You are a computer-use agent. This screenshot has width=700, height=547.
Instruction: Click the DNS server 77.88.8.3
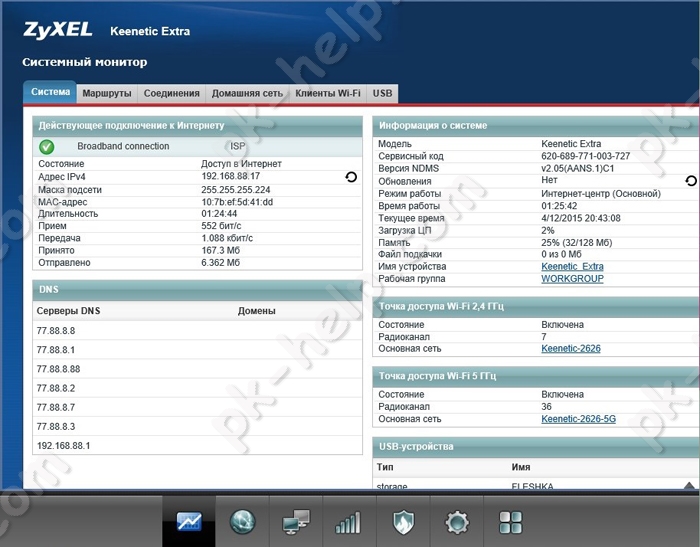[56, 426]
